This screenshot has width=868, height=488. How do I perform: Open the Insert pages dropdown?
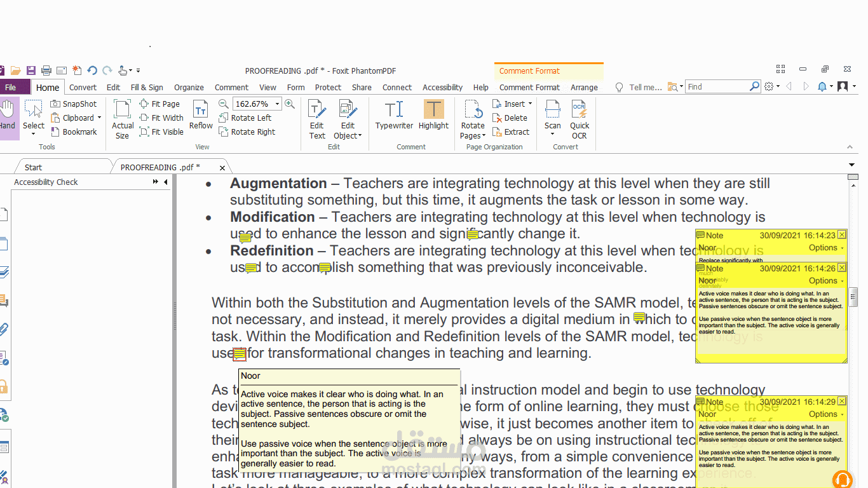click(x=530, y=104)
